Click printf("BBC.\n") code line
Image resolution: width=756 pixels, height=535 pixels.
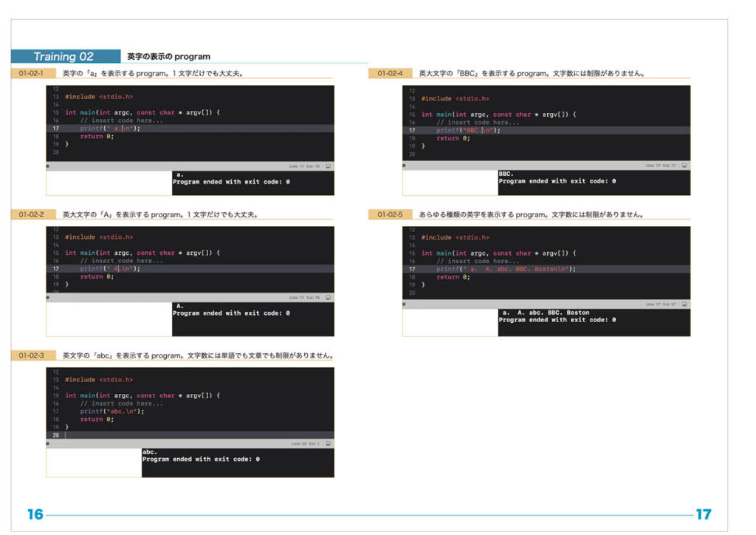coord(468,130)
